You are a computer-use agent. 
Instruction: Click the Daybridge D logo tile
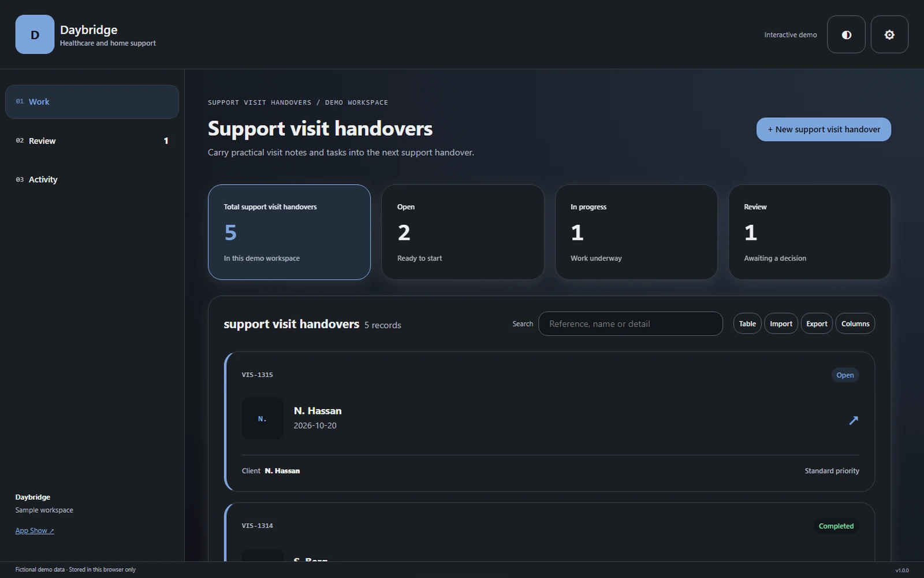(x=35, y=35)
